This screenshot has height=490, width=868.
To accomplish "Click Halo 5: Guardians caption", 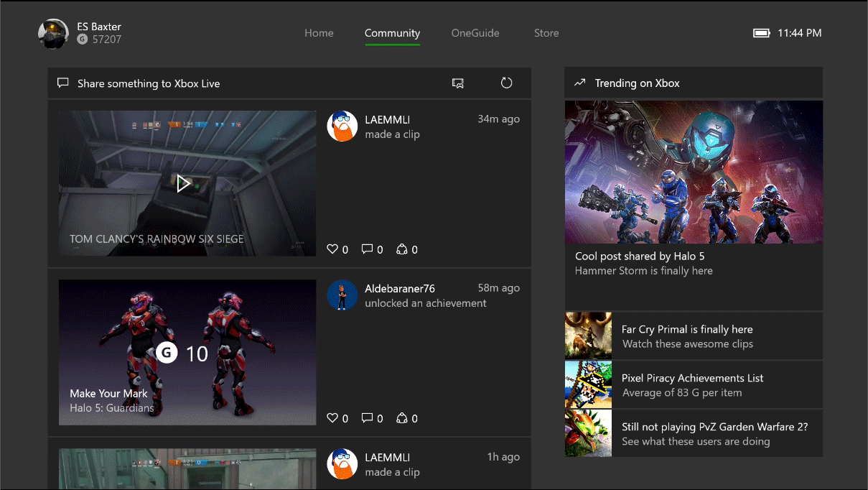I will 112,408.
